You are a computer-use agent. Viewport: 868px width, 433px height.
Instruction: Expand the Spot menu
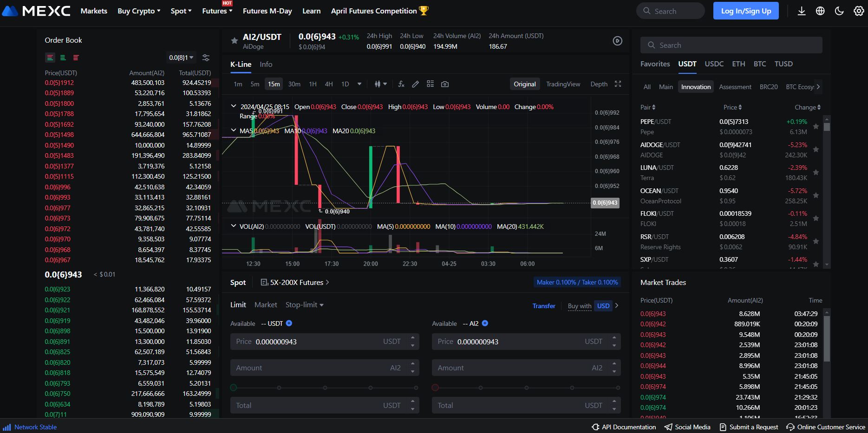pyautogui.click(x=181, y=11)
